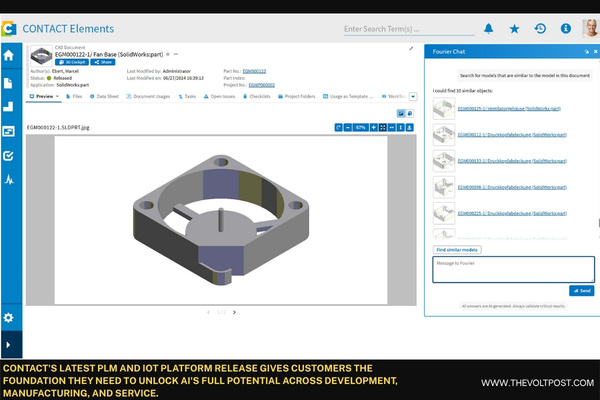Image resolution: width=600 pixels, height=400 pixels.
Task: Expand the Preview tab dropdown arrow
Action: click(57, 96)
